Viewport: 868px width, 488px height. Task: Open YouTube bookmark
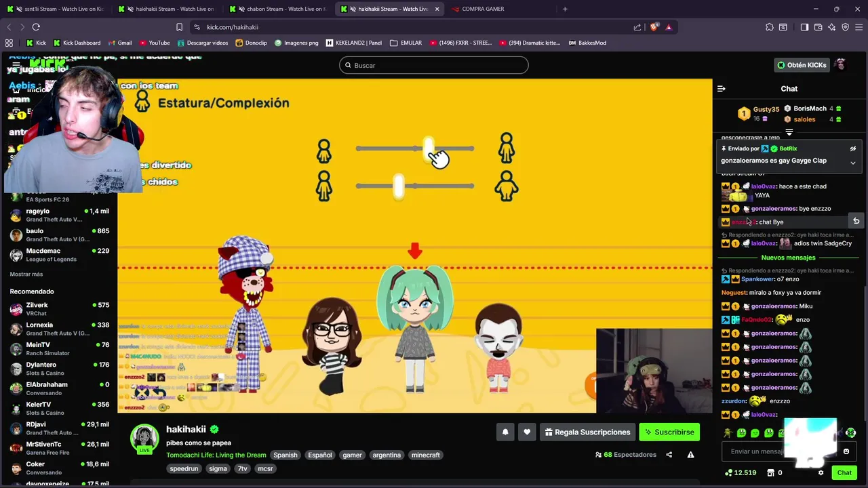click(x=154, y=43)
